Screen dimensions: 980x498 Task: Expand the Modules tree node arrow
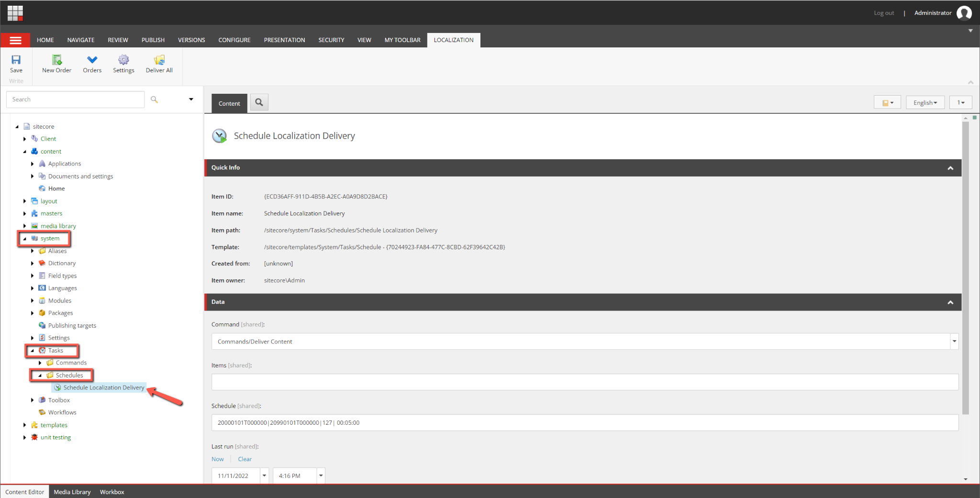[x=33, y=300]
